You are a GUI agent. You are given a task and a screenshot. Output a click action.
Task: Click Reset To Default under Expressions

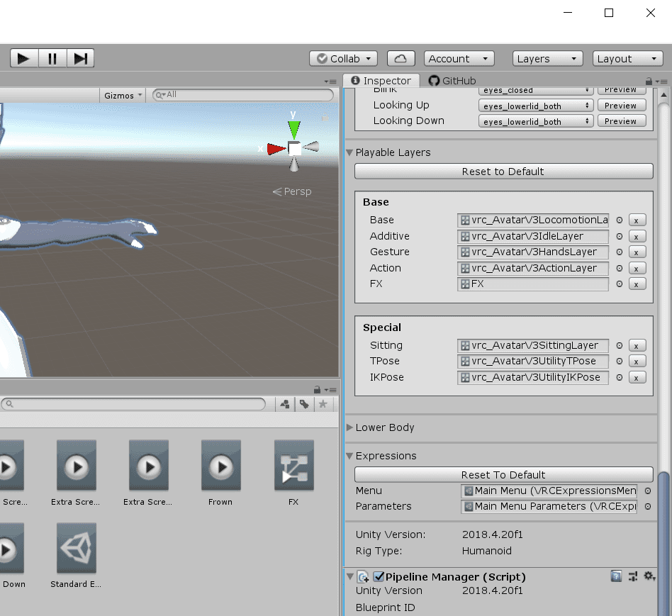(x=503, y=475)
